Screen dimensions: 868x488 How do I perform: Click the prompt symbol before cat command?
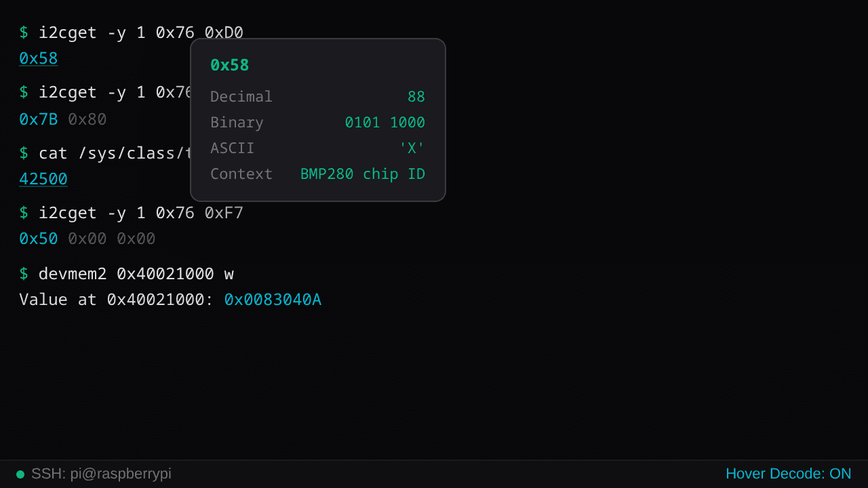(x=24, y=153)
